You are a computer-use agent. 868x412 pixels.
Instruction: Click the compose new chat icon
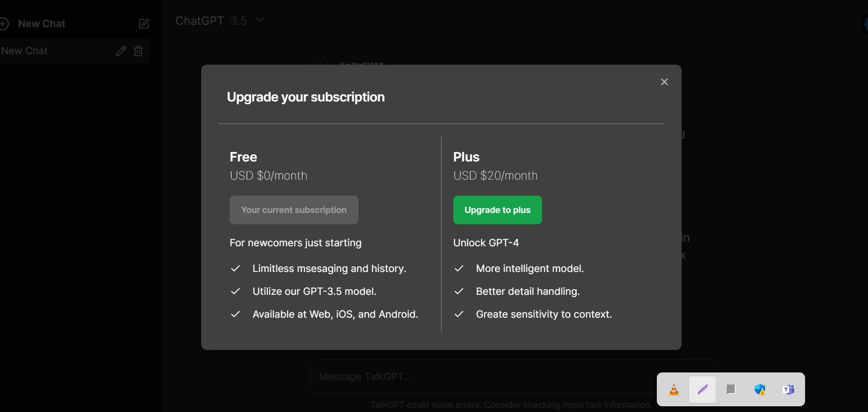pyautogui.click(x=144, y=24)
